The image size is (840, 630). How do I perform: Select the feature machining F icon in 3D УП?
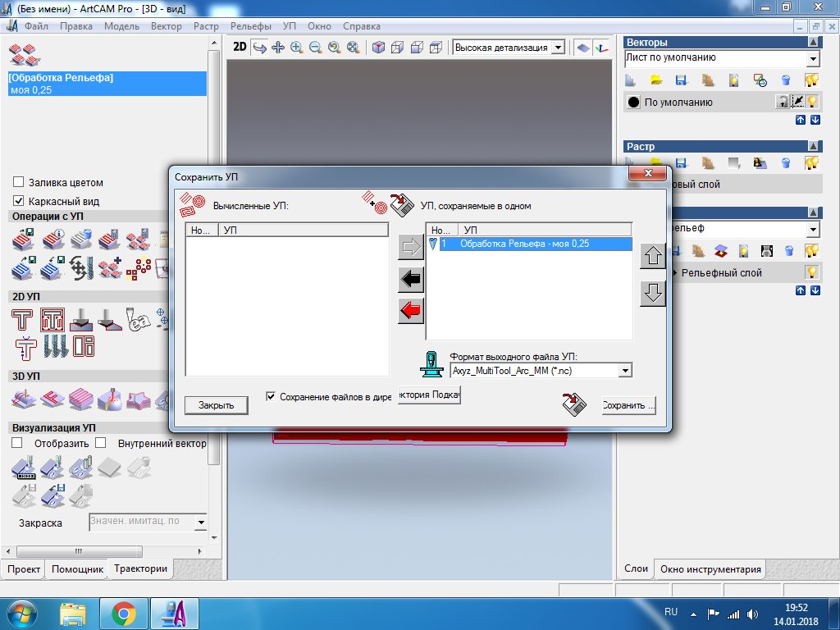point(52,399)
